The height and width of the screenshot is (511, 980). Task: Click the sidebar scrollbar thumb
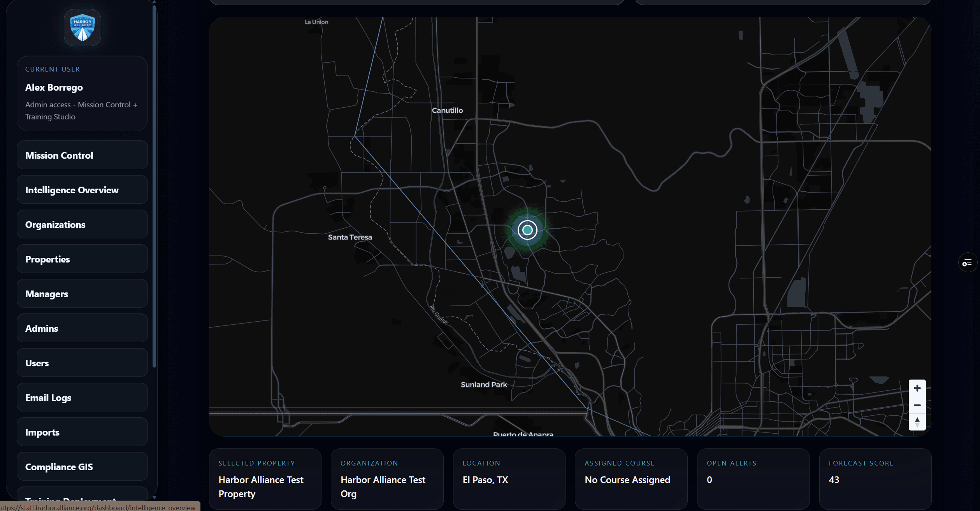[x=155, y=187]
